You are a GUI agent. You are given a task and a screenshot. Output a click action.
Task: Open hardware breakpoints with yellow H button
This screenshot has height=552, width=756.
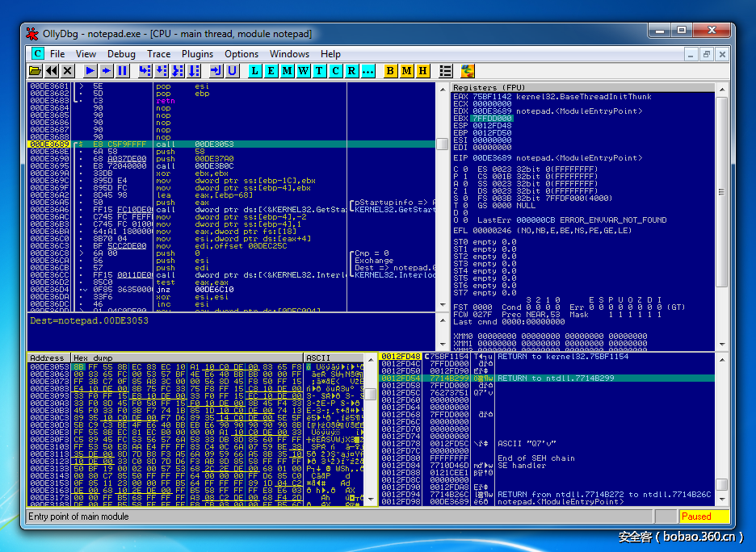(422, 71)
